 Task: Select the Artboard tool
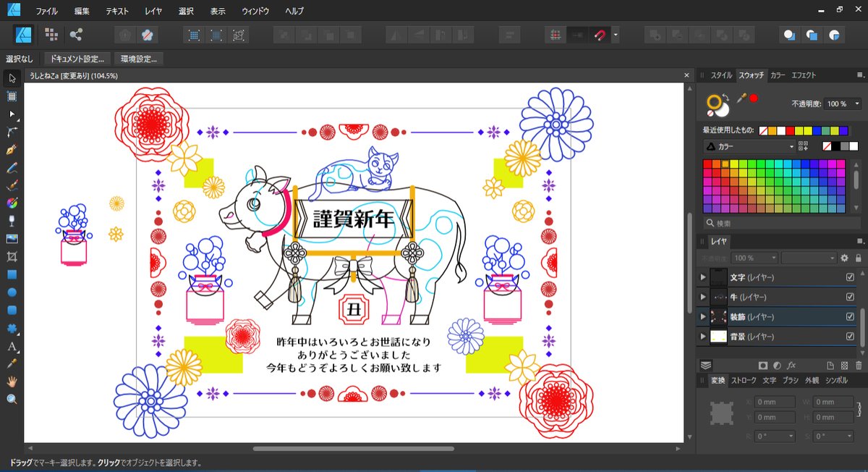(x=12, y=96)
